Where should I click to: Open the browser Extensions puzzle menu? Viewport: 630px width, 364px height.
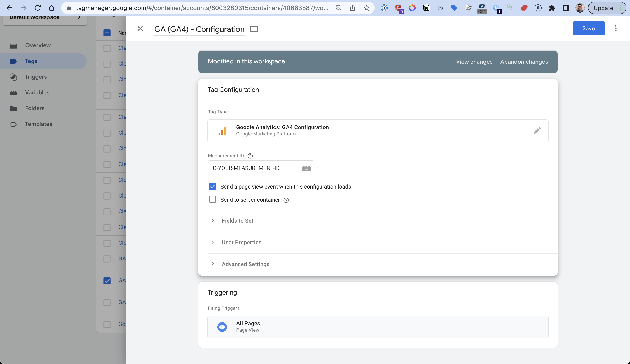pos(552,8)
